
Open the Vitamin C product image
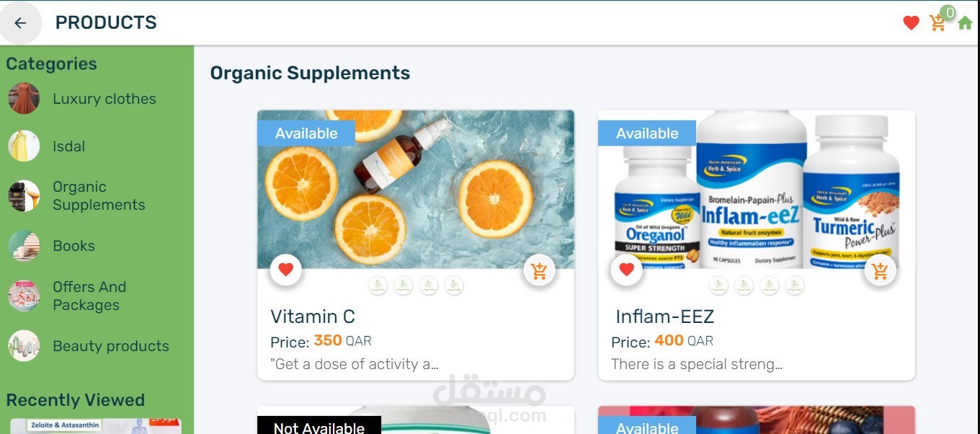coord(416,190)
